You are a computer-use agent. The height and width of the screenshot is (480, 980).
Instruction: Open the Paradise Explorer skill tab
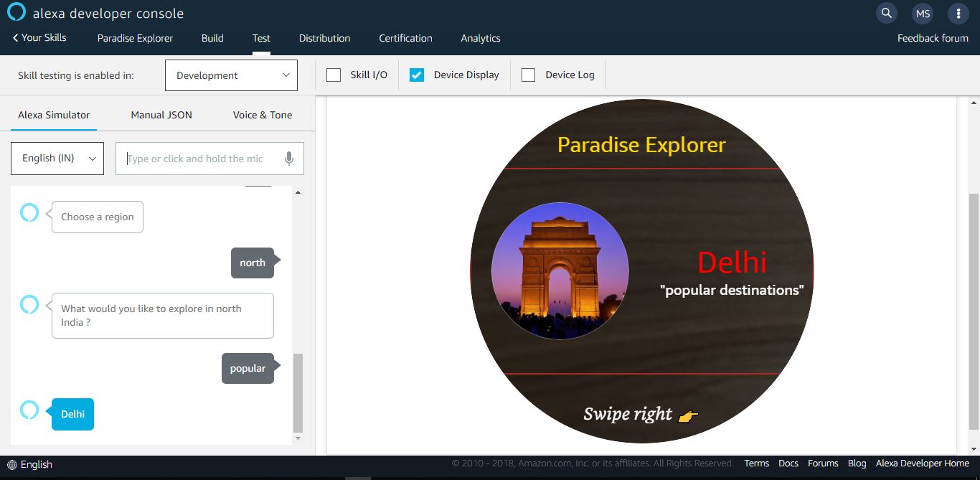[x=136, y=38]
